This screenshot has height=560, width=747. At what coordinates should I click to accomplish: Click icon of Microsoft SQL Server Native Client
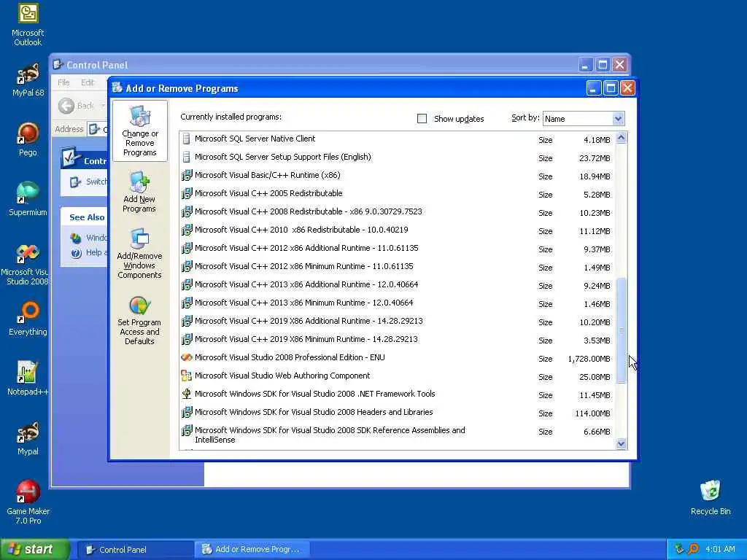tap(186, 139)
